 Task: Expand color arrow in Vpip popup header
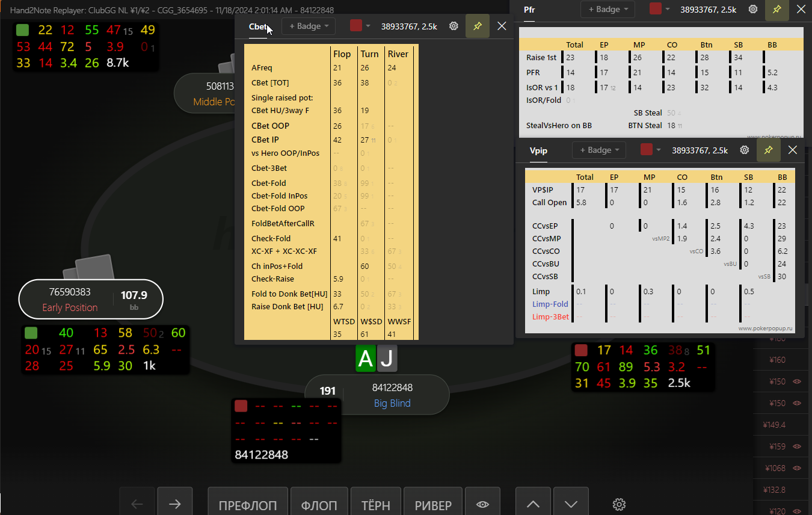coord(659,150)
